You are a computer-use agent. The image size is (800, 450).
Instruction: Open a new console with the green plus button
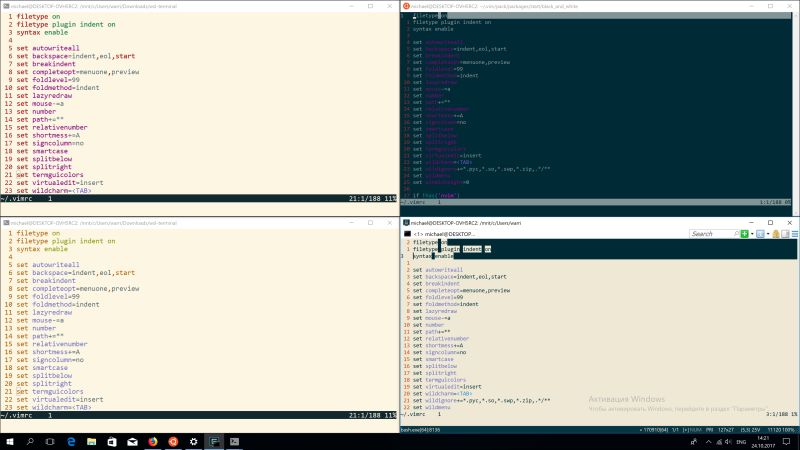pyautogui.click(x=744, y=234)
